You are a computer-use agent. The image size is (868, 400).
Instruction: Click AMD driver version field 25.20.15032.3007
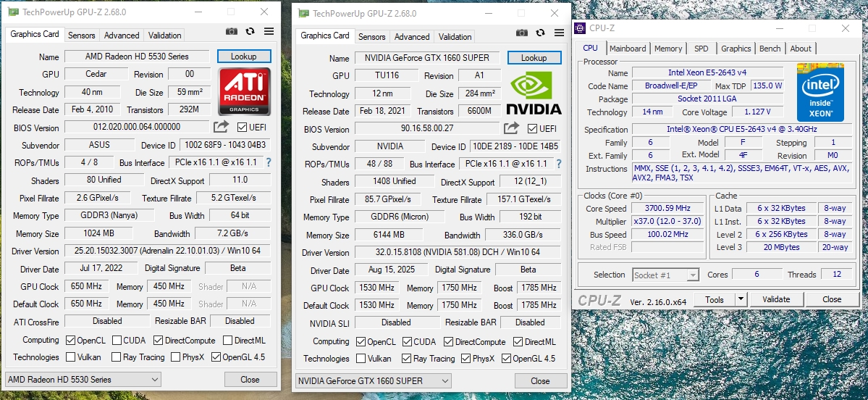point(168,251)
